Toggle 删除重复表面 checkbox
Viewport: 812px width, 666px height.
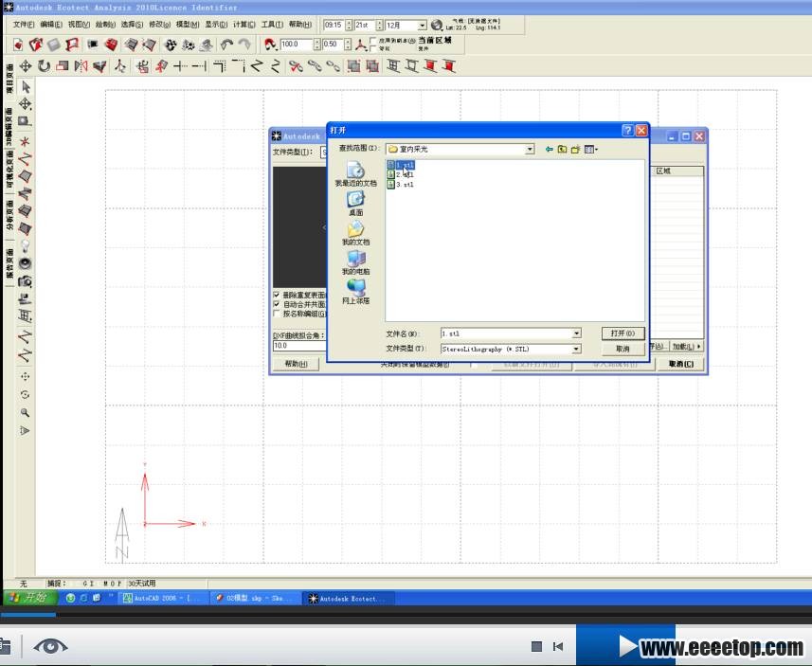tap(277, 295)
